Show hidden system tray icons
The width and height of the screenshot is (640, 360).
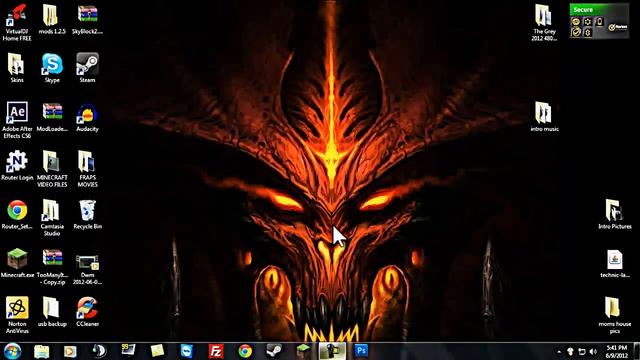pos(559,351)
